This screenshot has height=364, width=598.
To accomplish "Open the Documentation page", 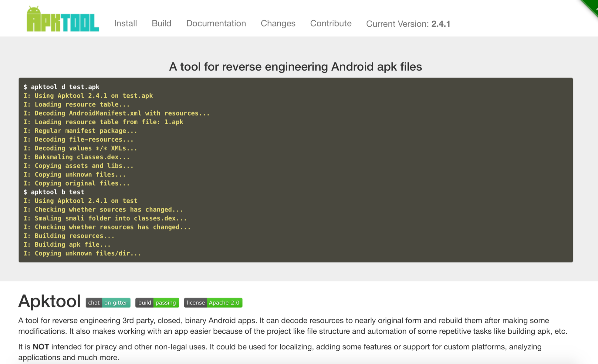I will point(216,23).
